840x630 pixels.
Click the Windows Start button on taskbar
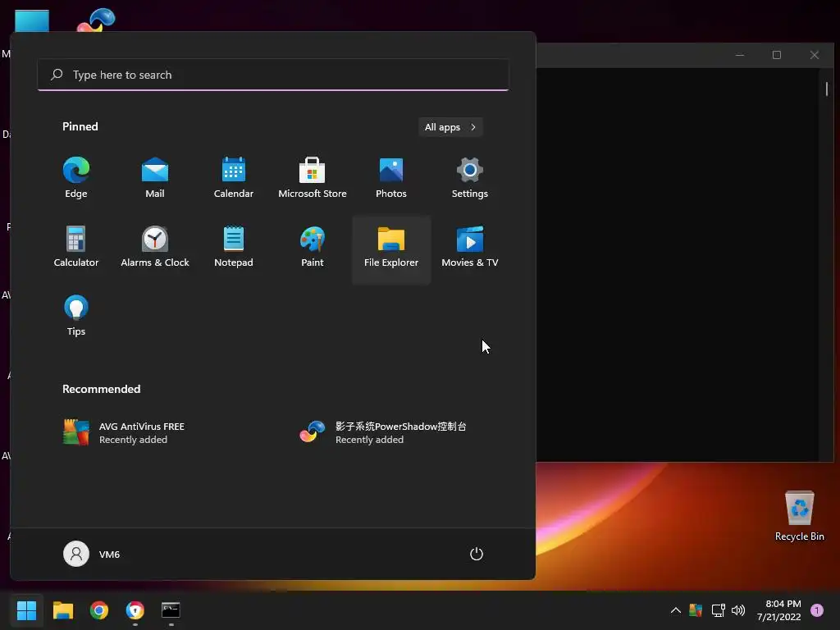tap(26, 610)
